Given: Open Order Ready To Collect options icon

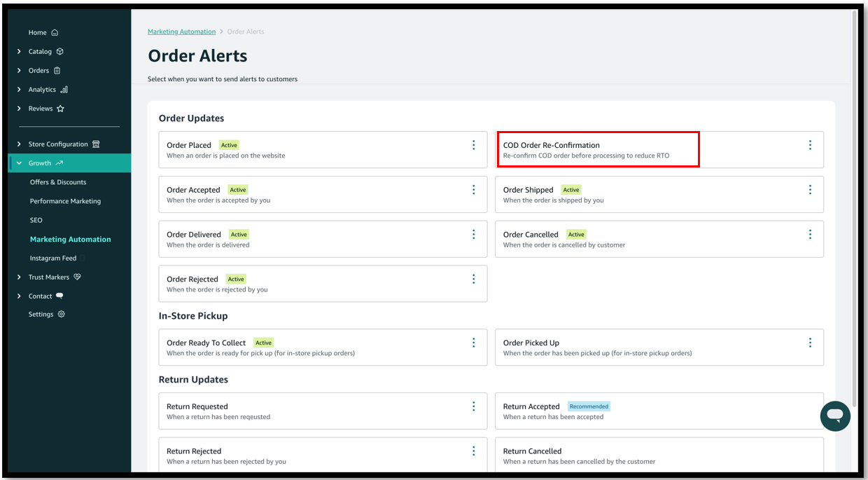Looking at the screenshot, I should click(x=473, y=343).
